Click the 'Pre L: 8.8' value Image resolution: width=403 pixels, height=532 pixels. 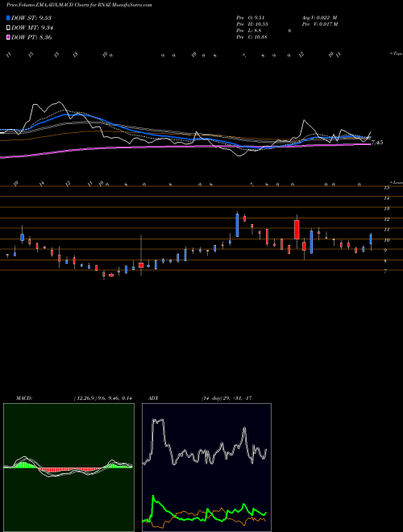click(x=249, y=31)
